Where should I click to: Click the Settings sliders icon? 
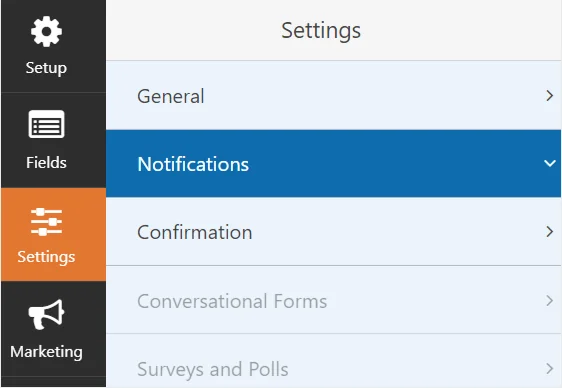coord(46,222)
